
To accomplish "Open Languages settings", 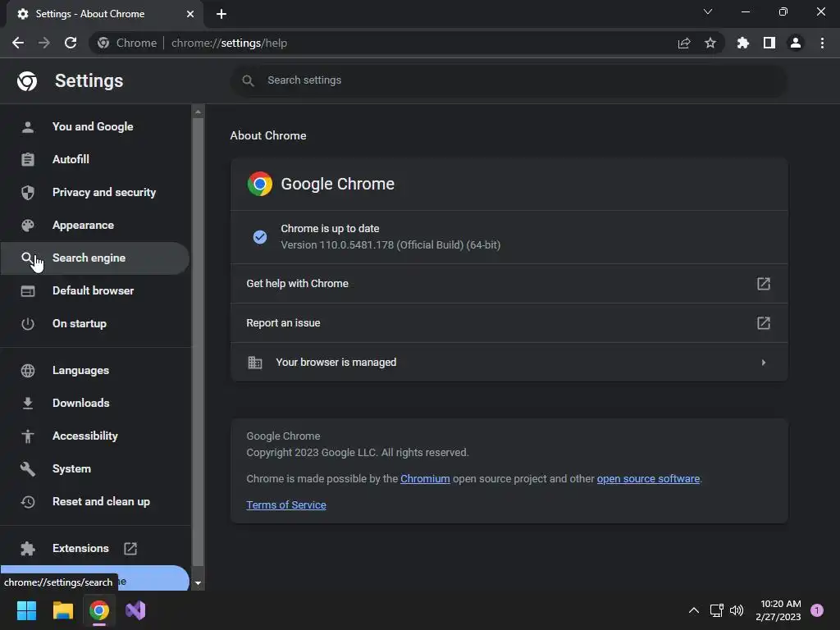I will tap(95, 371).
